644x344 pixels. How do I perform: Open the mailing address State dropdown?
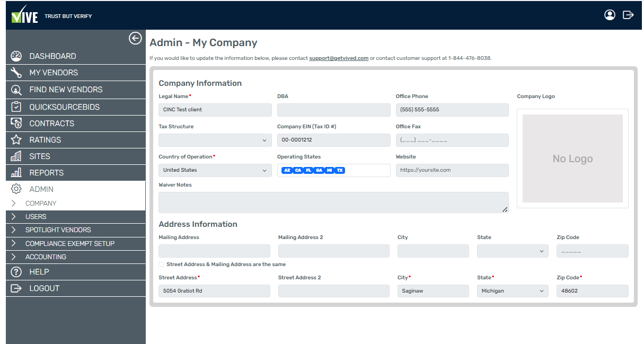513,251
